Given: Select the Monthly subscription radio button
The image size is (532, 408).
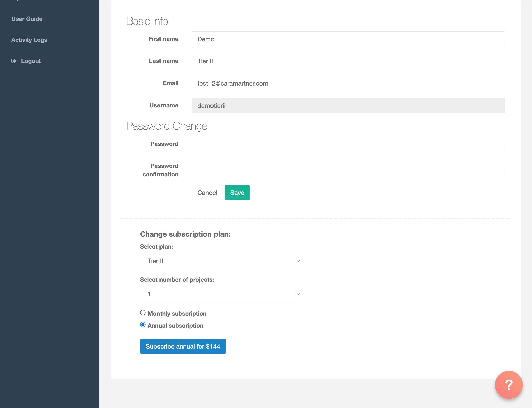Looking at the screenshot, I should click(143, 313).
